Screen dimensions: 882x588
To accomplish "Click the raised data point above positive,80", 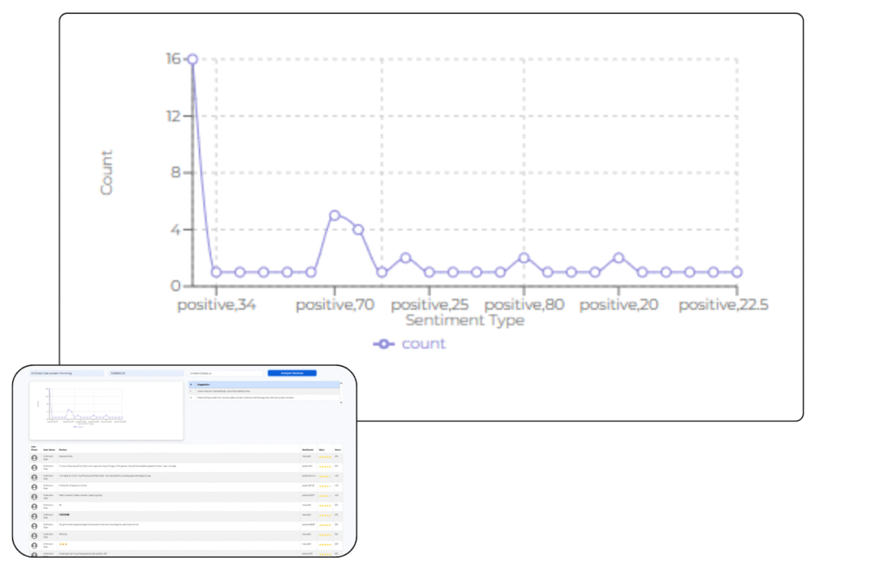I will coord(524,258).
